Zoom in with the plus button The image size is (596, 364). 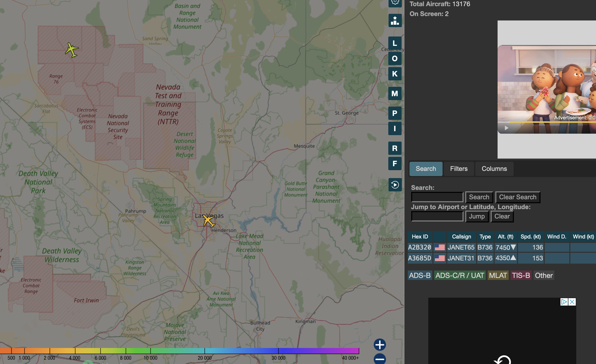(380, 345)
